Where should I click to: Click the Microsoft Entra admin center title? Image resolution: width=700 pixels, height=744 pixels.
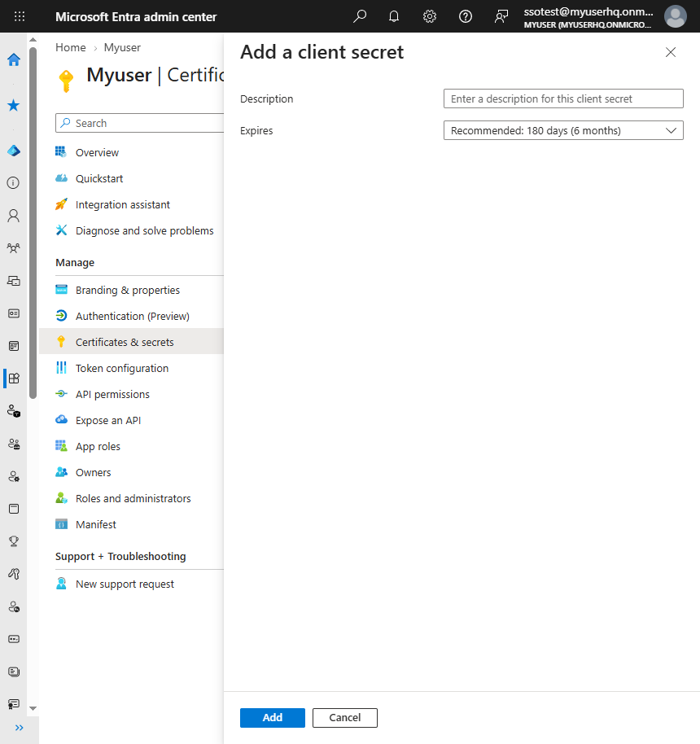click(136, 16)
